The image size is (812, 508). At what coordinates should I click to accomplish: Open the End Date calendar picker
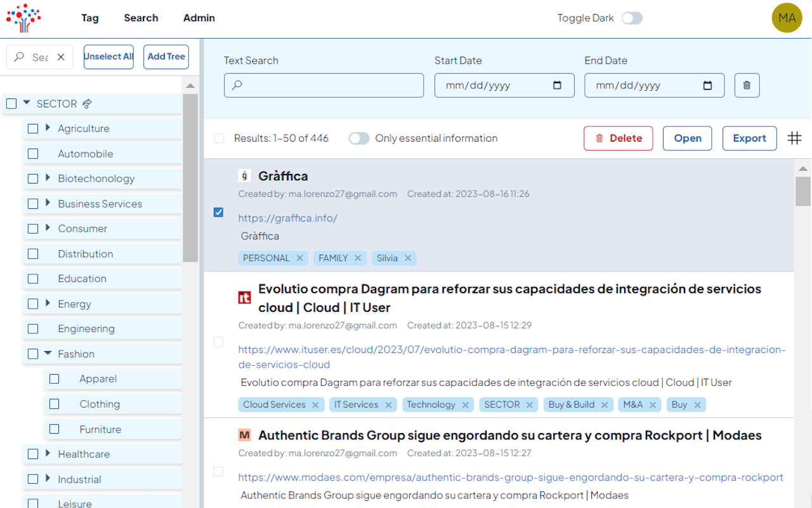coord(708,86)
